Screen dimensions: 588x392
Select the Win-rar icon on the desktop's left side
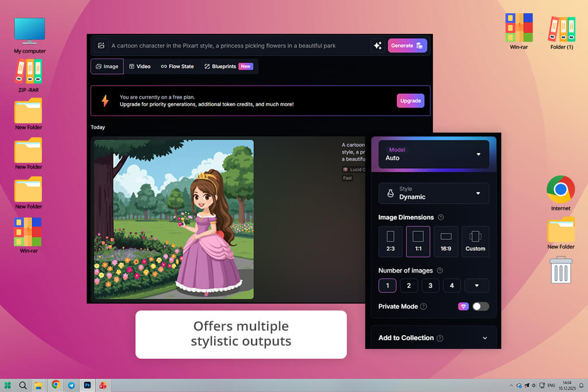pyautogui.click(x=29, y=235)
